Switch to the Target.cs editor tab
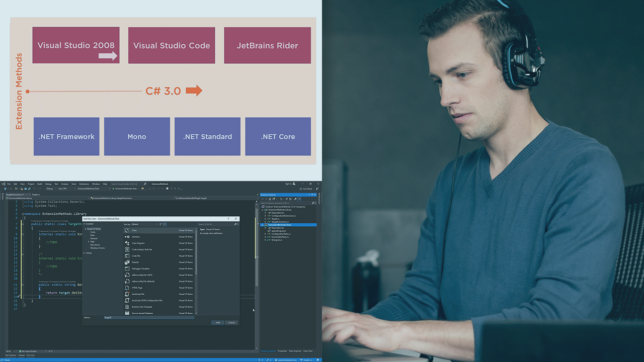The height and width of the screenshot is (362, 644). tap(35, 194)
